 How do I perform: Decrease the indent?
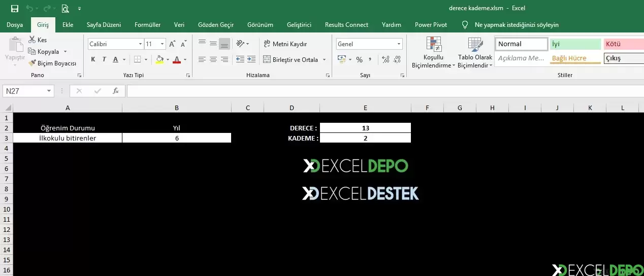240,59
